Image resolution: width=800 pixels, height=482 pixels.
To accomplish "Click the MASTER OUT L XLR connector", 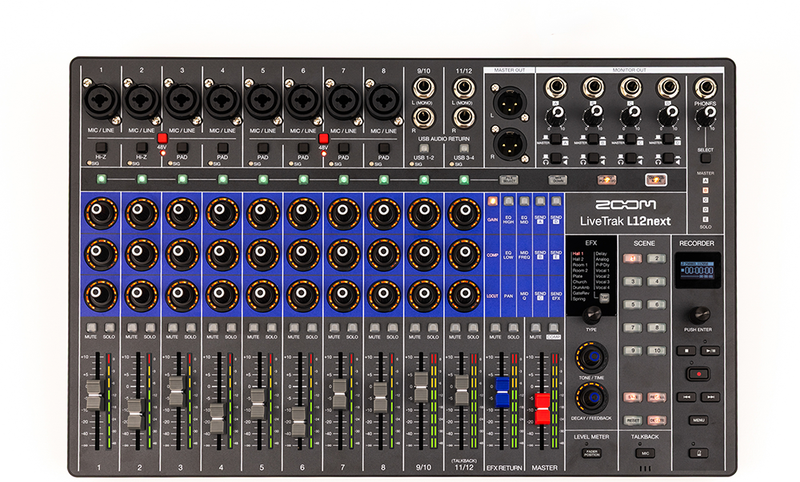I will 509,101.
